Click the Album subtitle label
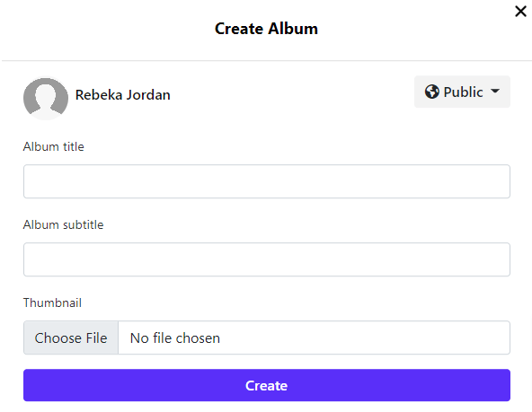532x412 pixels. [64, 224]
